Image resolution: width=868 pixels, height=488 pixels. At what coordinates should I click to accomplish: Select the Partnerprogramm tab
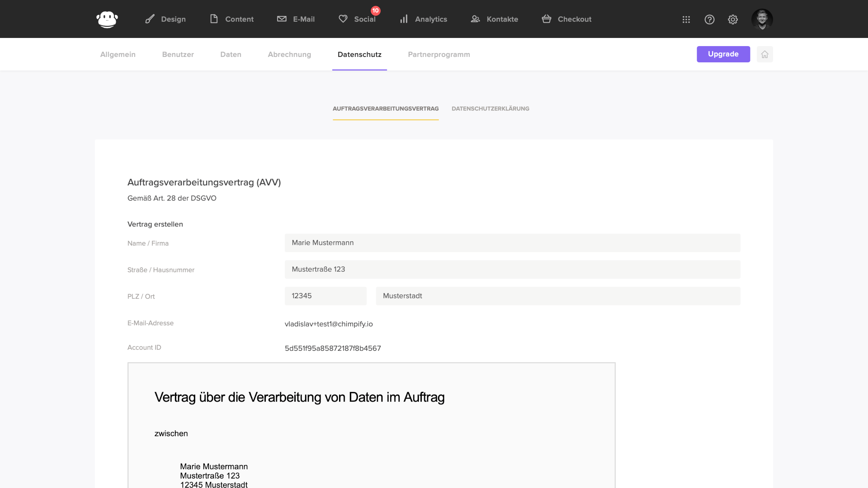point(439,55)
